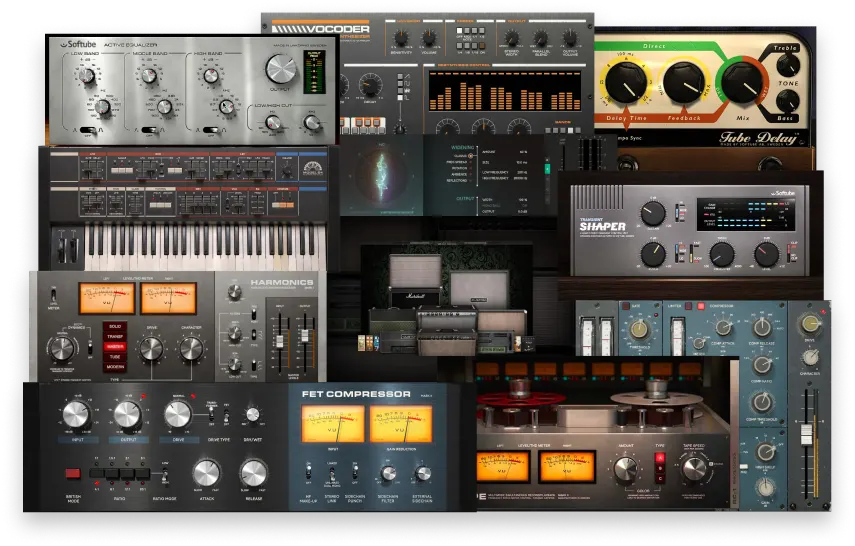855x546 pixels.
Task: Click the channel strip Drive knob
Action: tap(810, 324)
